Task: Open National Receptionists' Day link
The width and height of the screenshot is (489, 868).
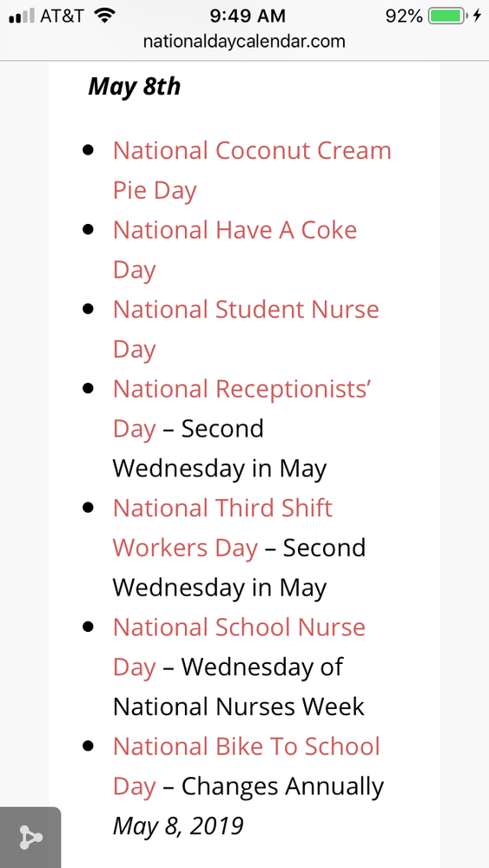Action: point(241,409)
